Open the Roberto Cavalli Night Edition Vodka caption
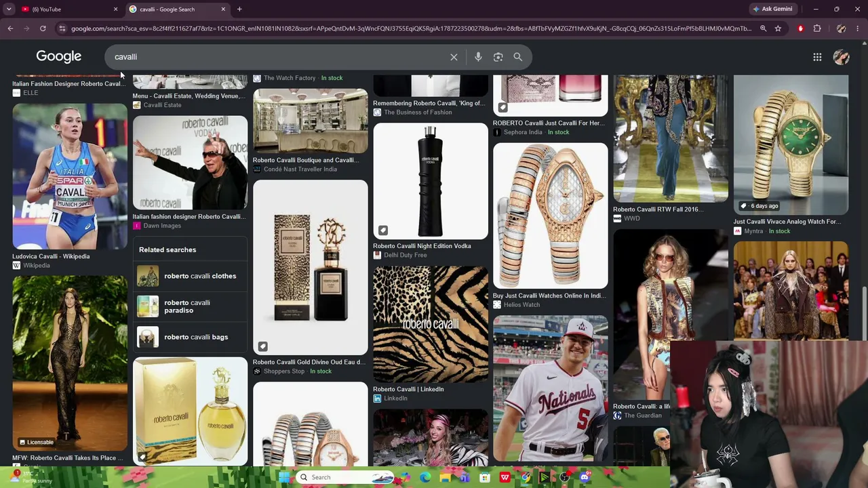 [x=422, y=246]
